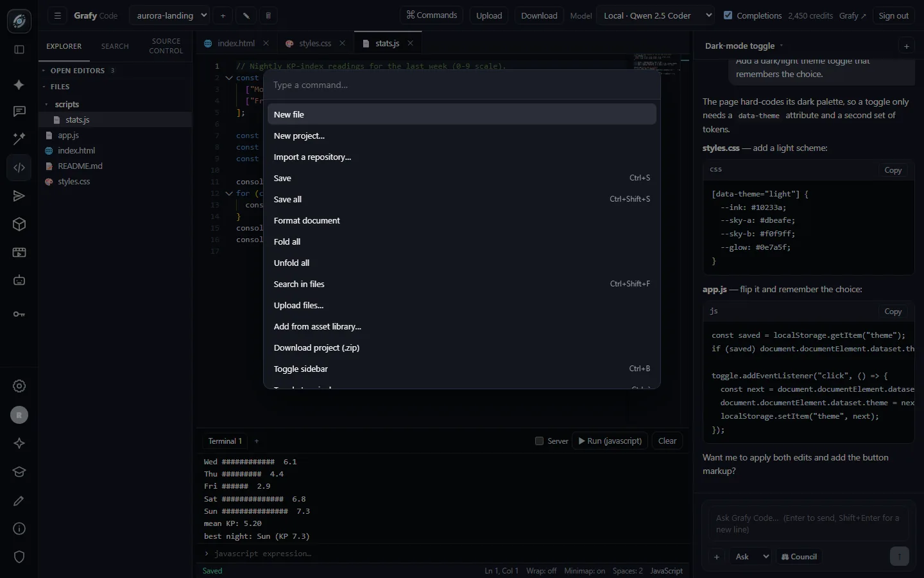Click the Sign out button
This screenshot has width=924, height=578.
[x=893, y=15]
